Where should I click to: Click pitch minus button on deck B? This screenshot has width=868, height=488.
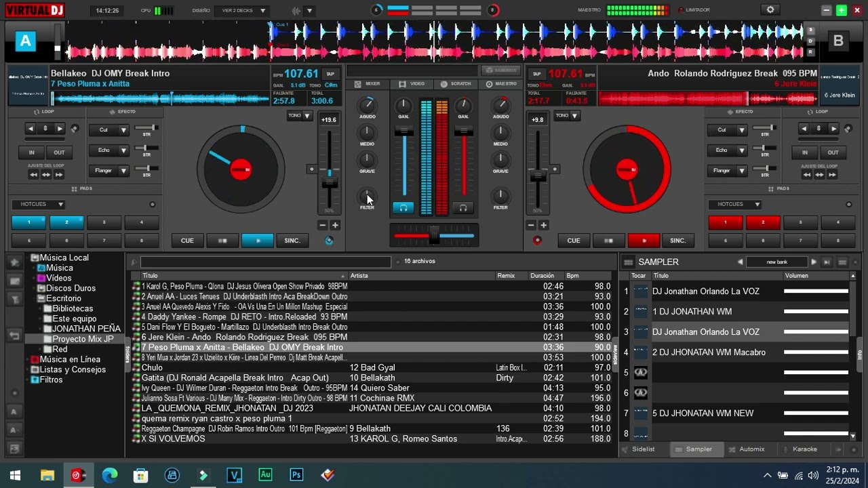coord(531,225)
